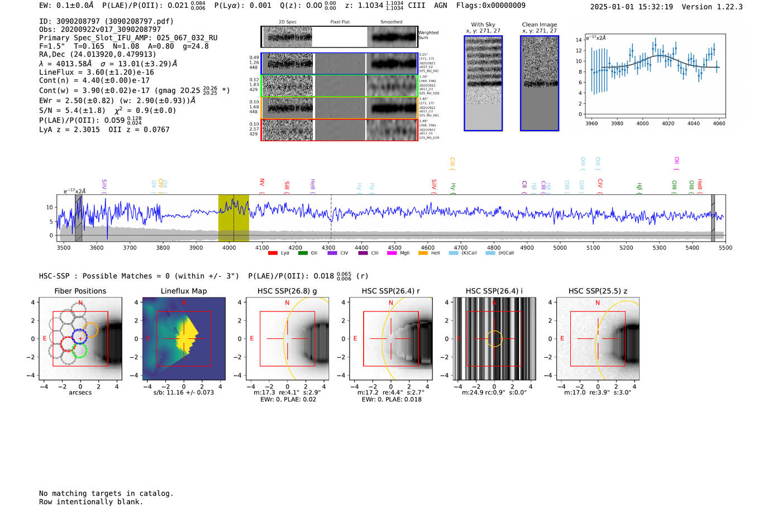Click the Cont(n) = 4.40 value
Image resolution: width=782 pixels, height=532 pixels.
click(94, 80)
